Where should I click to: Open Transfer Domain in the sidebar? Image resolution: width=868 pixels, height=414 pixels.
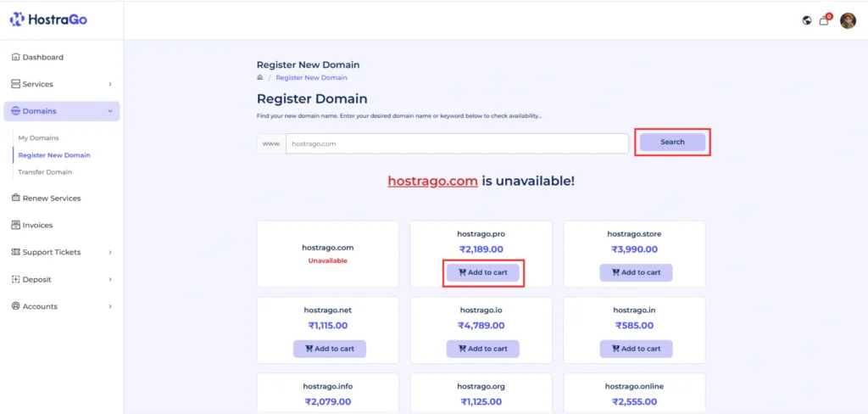click(45, 172)
